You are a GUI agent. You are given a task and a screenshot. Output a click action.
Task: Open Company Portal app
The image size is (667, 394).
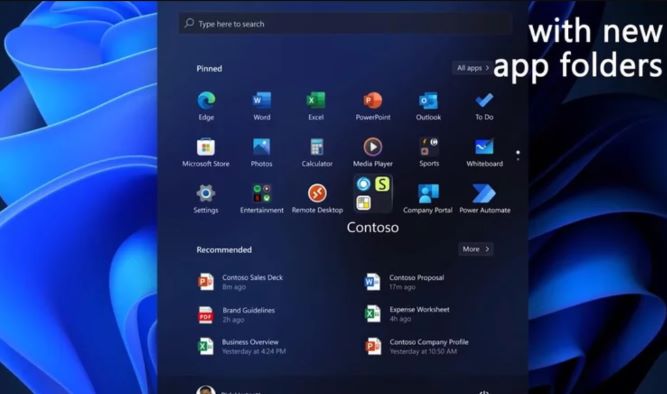tap(428, 199)
